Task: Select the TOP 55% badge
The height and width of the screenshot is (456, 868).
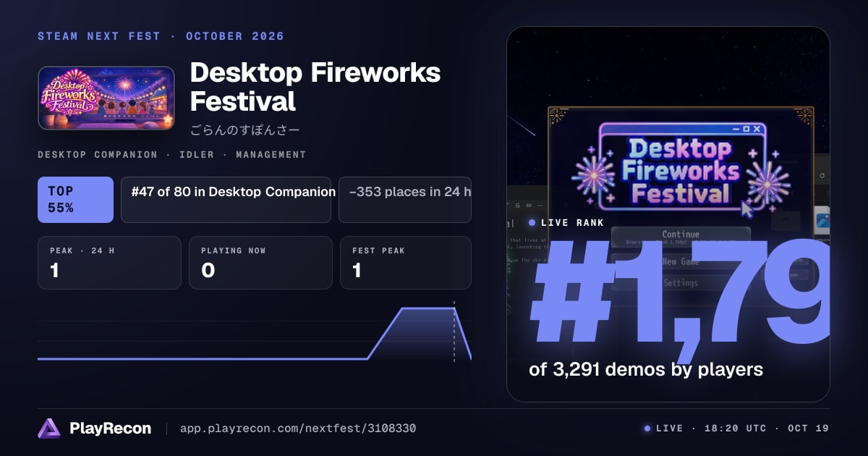Action: [76, 200]
